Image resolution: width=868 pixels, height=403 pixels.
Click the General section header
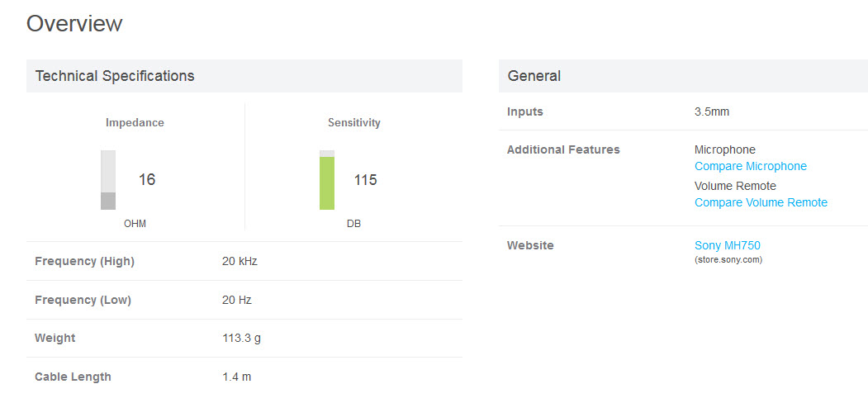(x=534, y=76)
